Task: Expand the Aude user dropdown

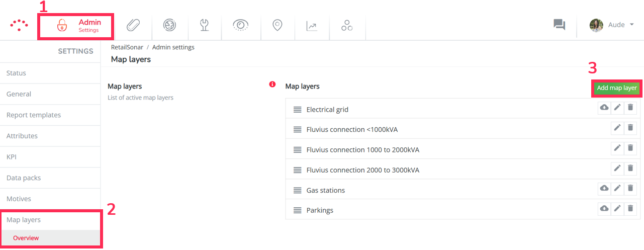Action: 612,25
